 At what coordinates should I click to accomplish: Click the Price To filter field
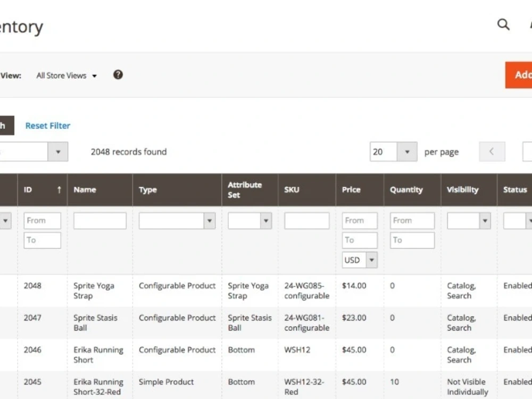pyautogui.click(x=360, y=240)
